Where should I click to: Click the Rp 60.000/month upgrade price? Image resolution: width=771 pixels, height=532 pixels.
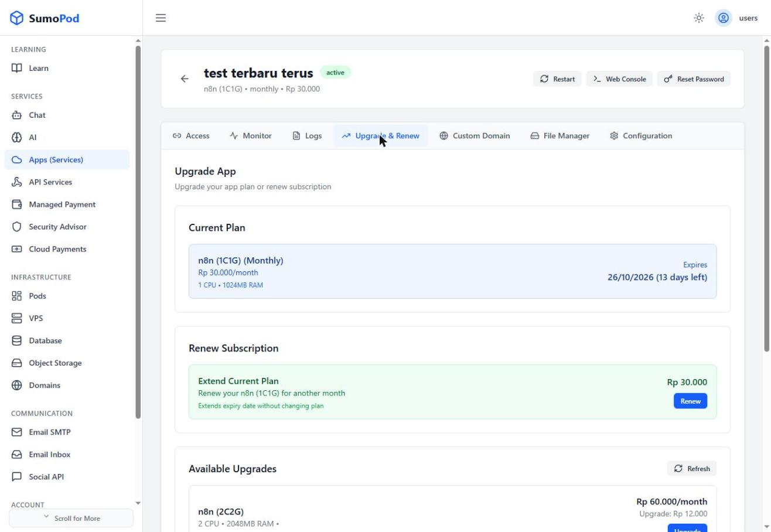(671, 502)
